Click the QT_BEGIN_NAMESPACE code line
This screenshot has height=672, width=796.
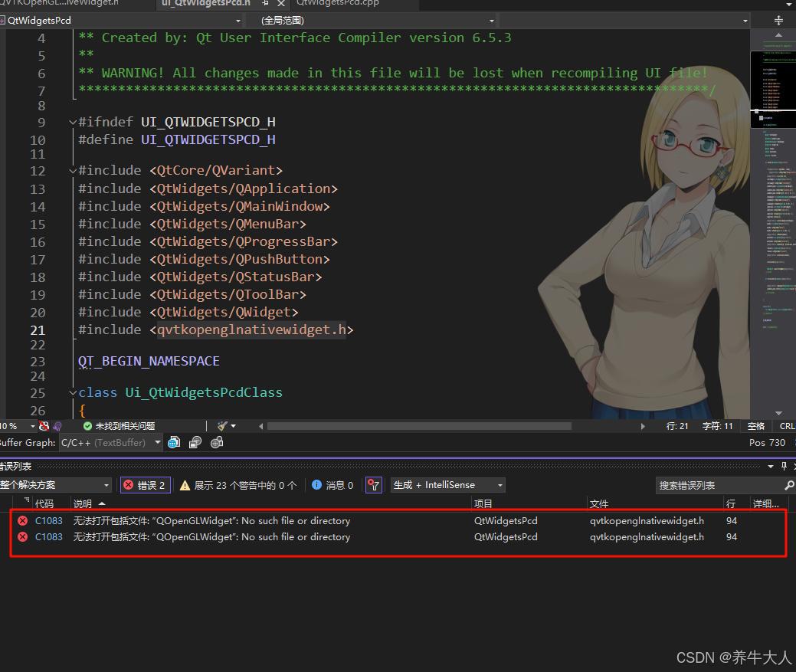tap(149, 362)
